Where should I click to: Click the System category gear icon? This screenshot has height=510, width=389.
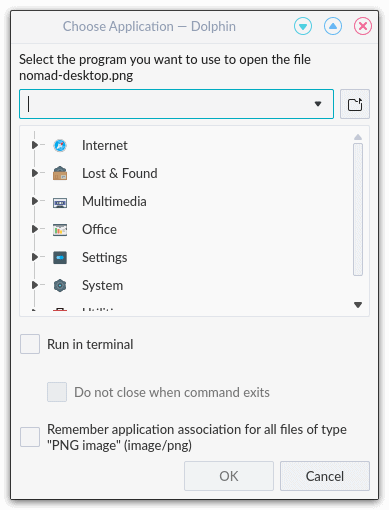[60, 286]
